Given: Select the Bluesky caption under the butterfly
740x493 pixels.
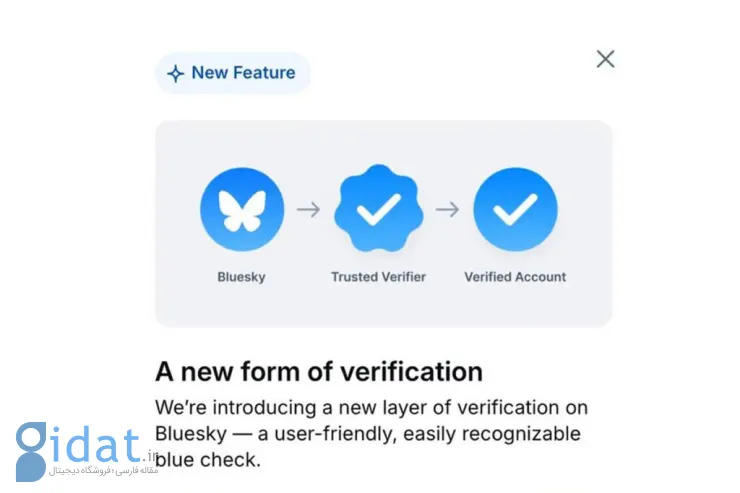Looking at the screenshot, I should click(x=241, y=277).
